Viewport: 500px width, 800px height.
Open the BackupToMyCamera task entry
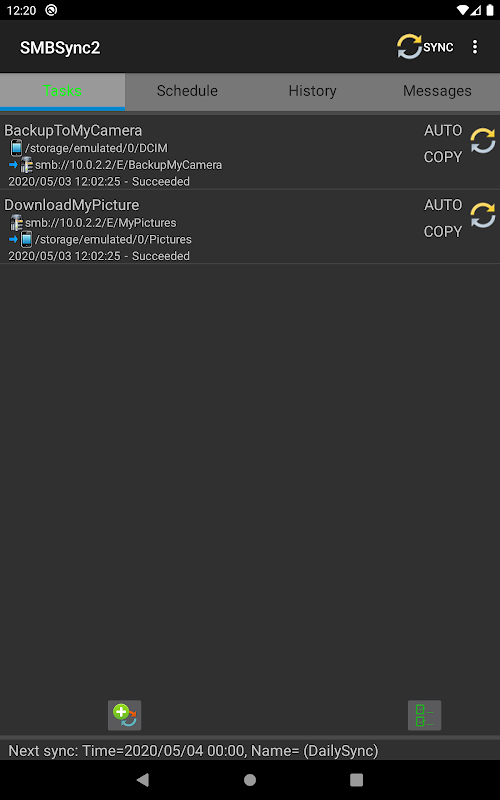(x=250, y=152)
